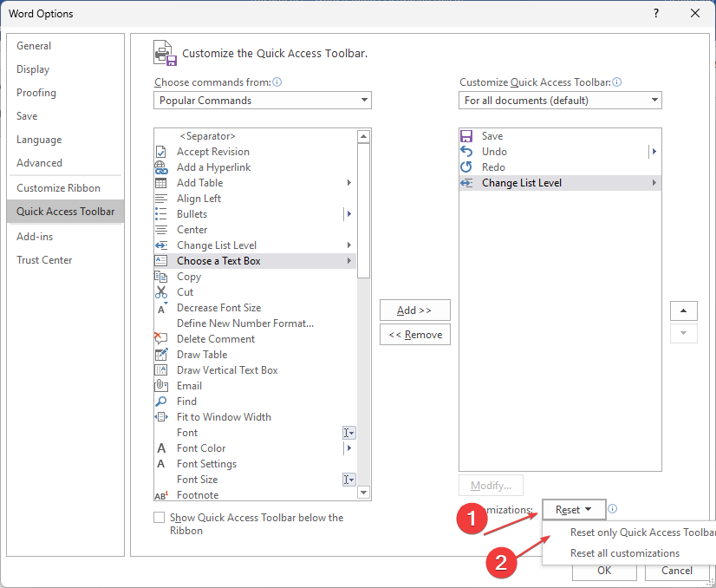Click the Add >> button
716x588 pixels.
coord(415,310)
